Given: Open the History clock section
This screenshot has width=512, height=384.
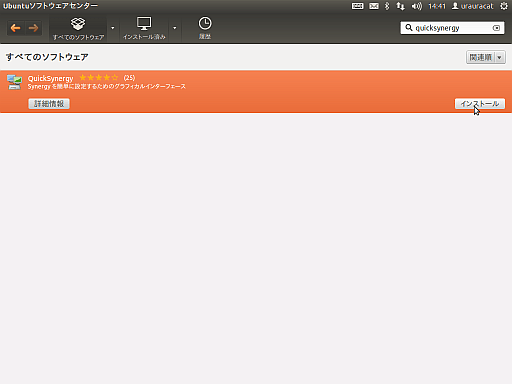Looking at the screenshot, I should coord(205,29).
